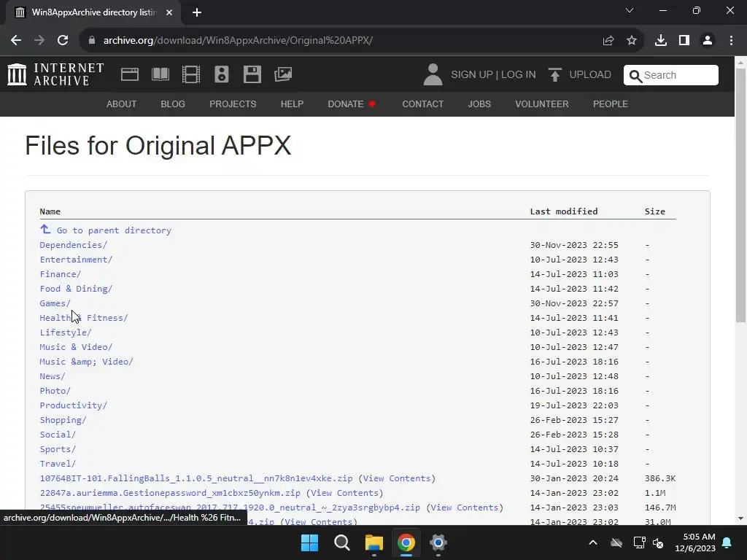Open the Food & Dining/ folder
Viewport: 747px width, 560px height.
pyautogui.click(x=76, y=289)
